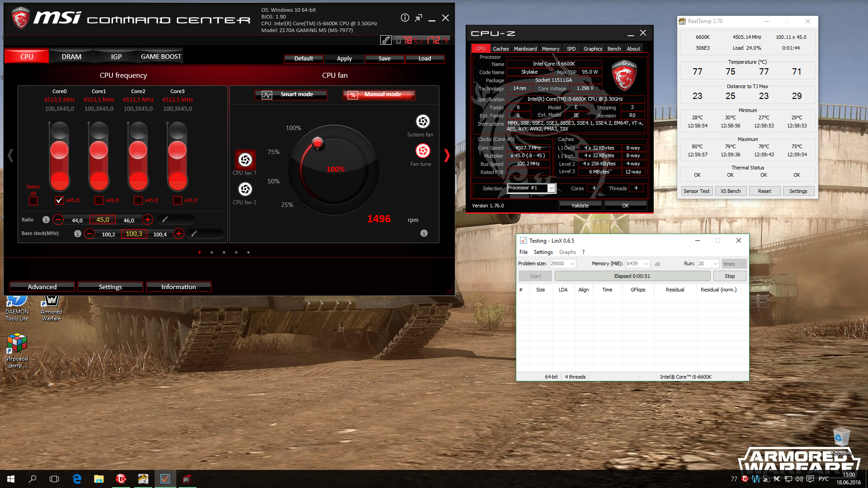Screen dimensions: 868x488
Task: Open the Mainboard tab in CPU-Z
Action: click(x=525, y=49)
